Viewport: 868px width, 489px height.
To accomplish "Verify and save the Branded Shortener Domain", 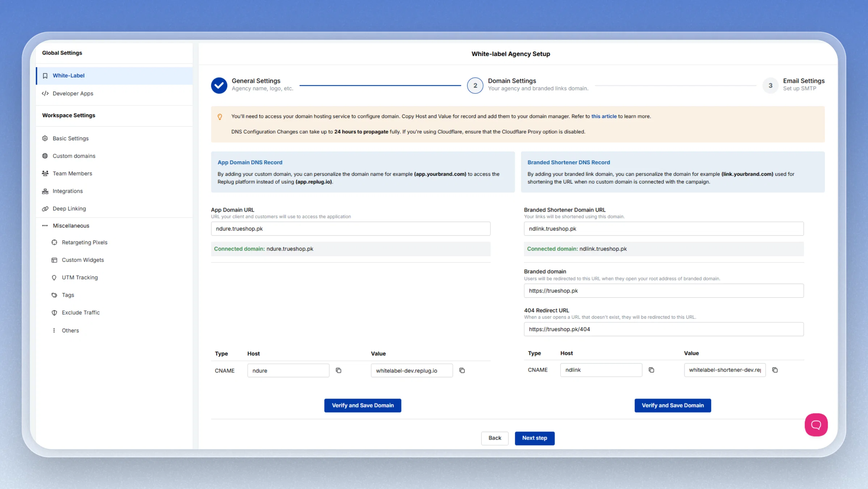I will [x=673, y=405].
